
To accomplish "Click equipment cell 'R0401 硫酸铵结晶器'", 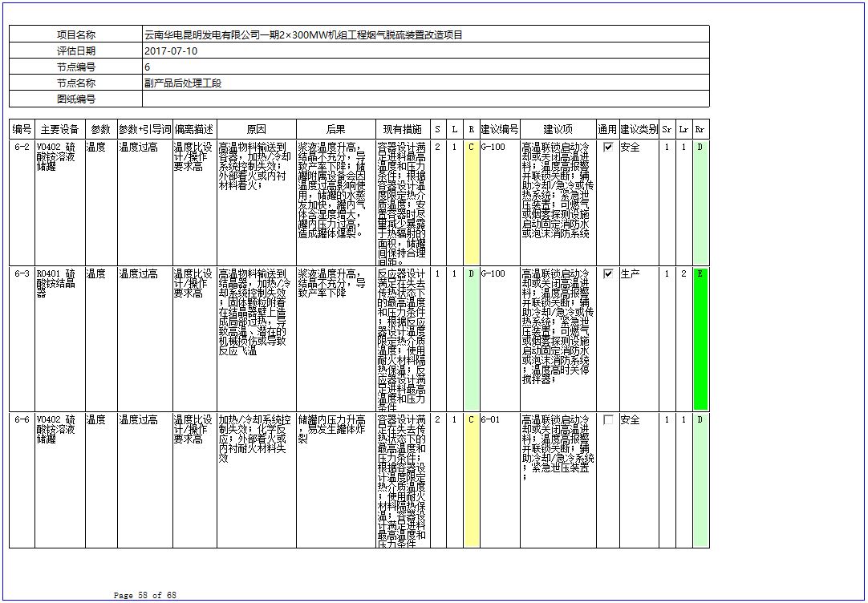I will coord(60,339).
